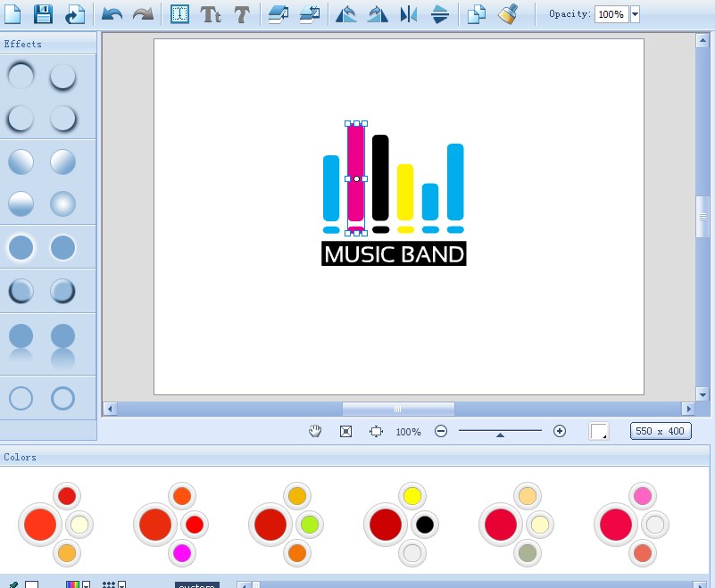Open the canvas background color box
715x588 pixels.
[599, 431]
